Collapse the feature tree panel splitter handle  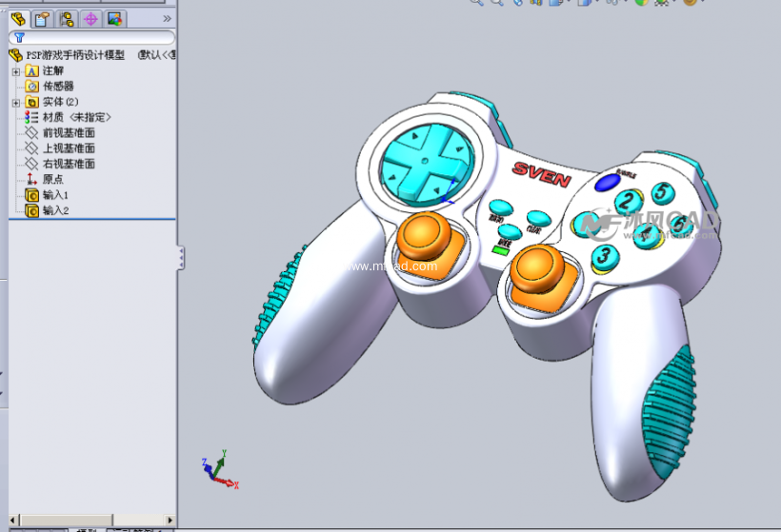tap(181, 258)
